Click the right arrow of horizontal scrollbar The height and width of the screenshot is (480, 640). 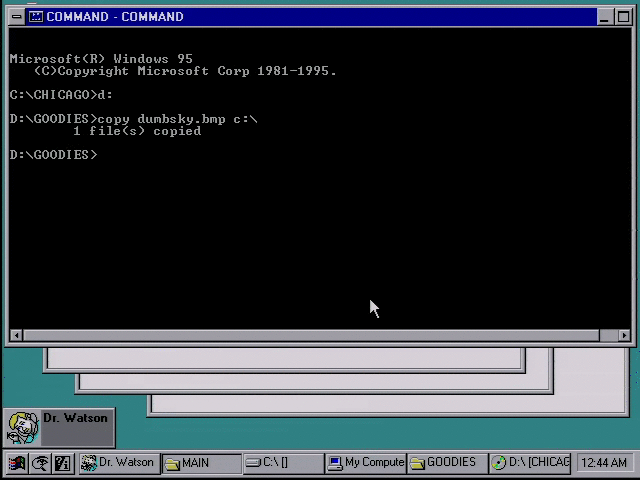click(x=624, y=336)
